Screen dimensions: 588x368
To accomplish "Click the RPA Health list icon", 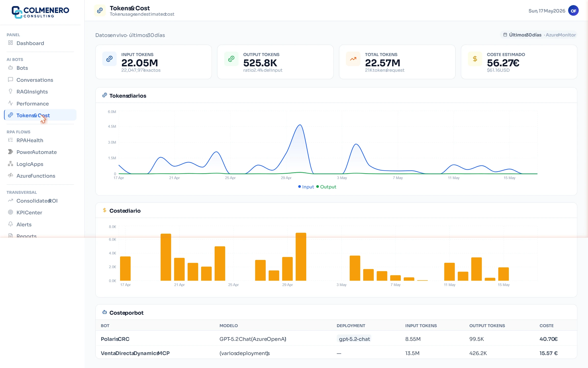I will tap(10, 140).
